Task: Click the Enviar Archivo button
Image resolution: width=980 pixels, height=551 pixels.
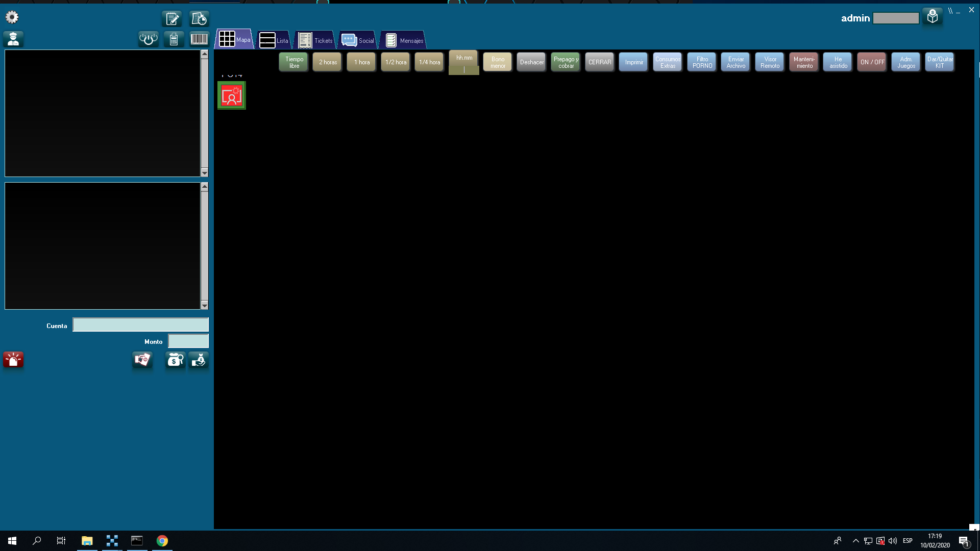Action: click(736, 62)
